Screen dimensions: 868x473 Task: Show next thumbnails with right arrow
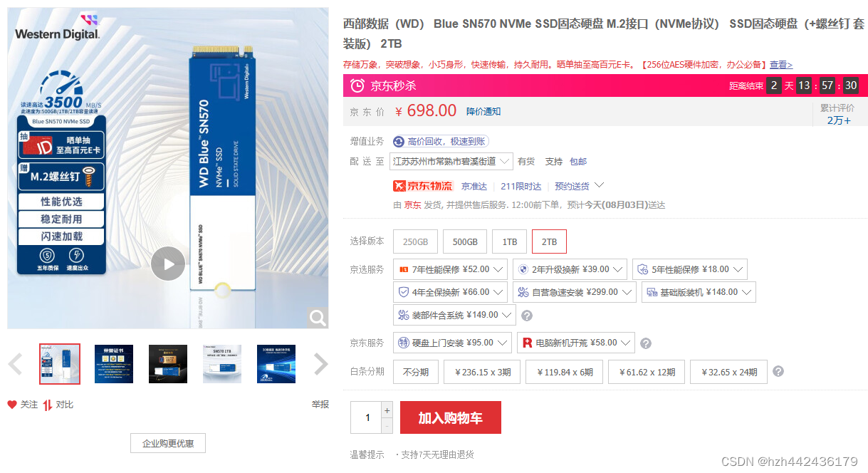(321, 364)
